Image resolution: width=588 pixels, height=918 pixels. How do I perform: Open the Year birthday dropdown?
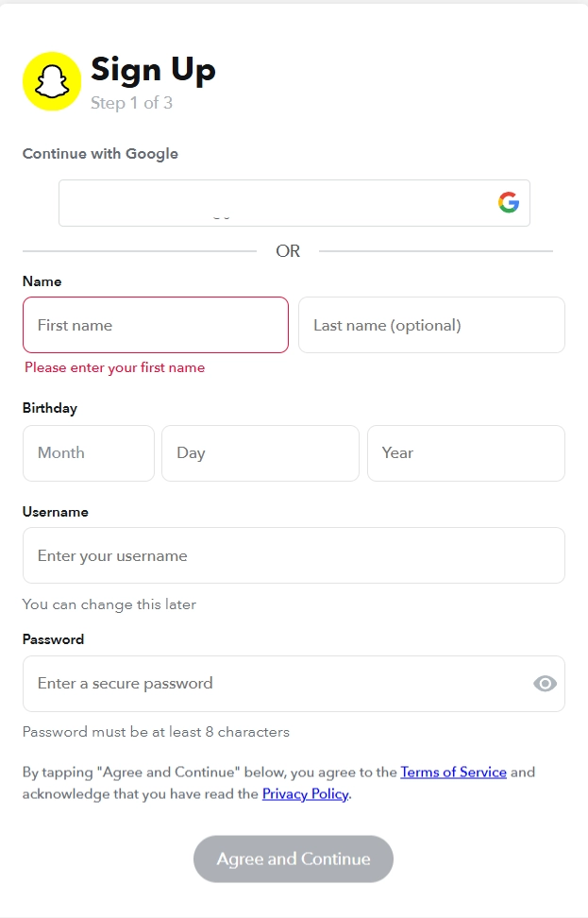pos(465,453)
